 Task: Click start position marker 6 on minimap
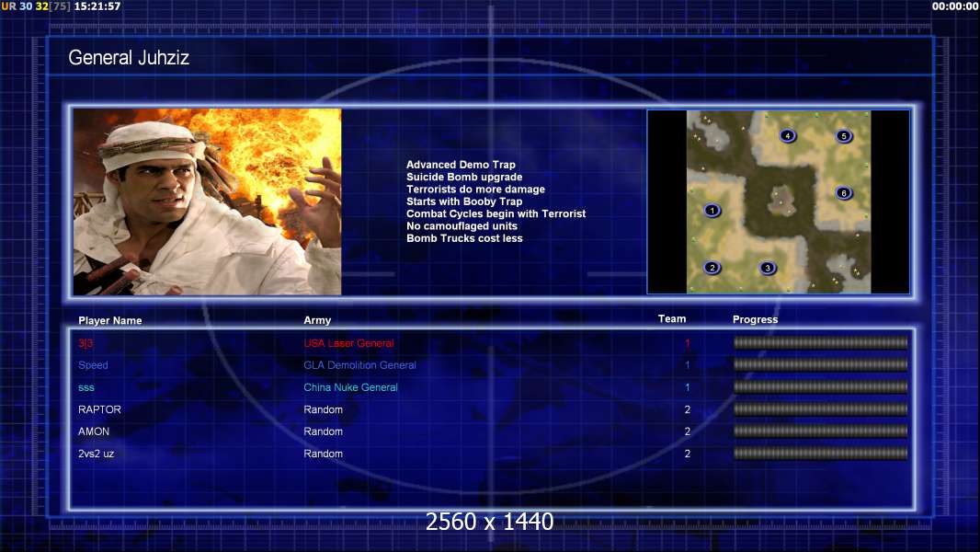844,193
